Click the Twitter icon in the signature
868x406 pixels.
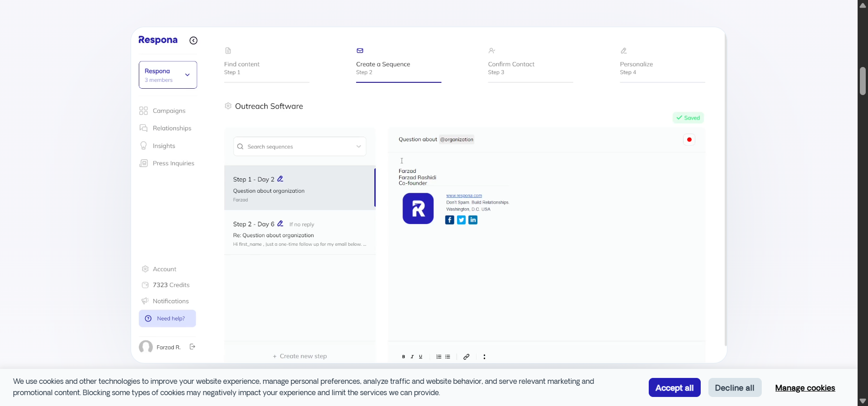461,220
